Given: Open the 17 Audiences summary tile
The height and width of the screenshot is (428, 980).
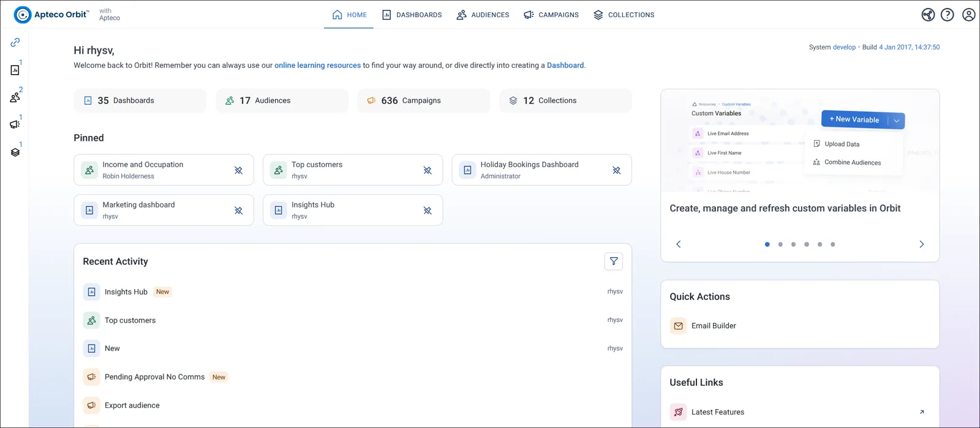Looking at the screenshot, I should (282, 100).
